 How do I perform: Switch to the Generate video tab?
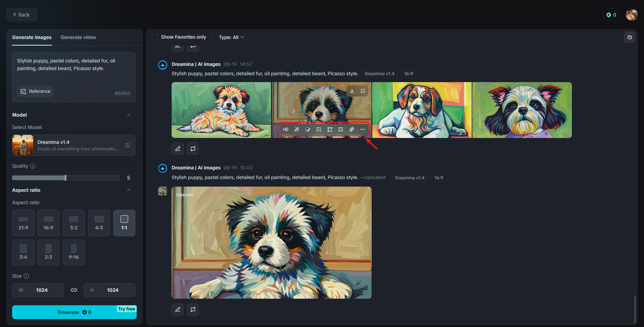coord(78,37)
